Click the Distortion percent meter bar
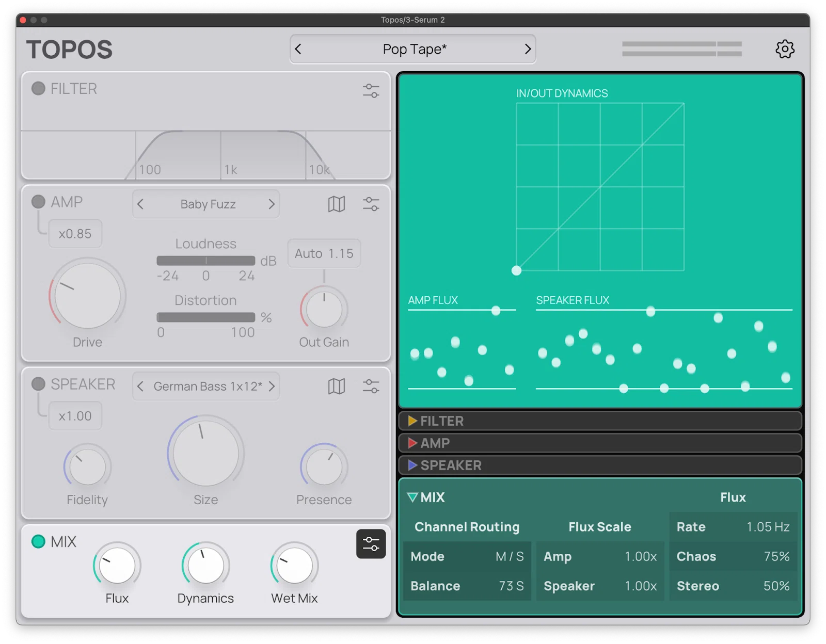 tap(205, 317)
